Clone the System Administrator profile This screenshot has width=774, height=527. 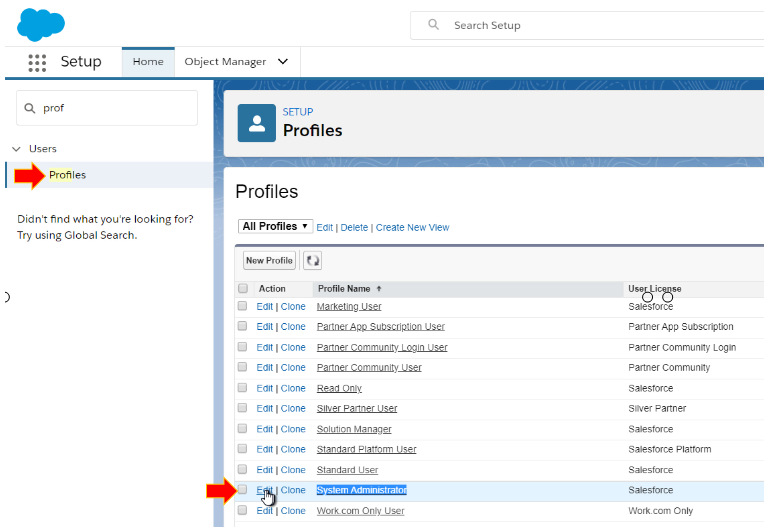293,490
